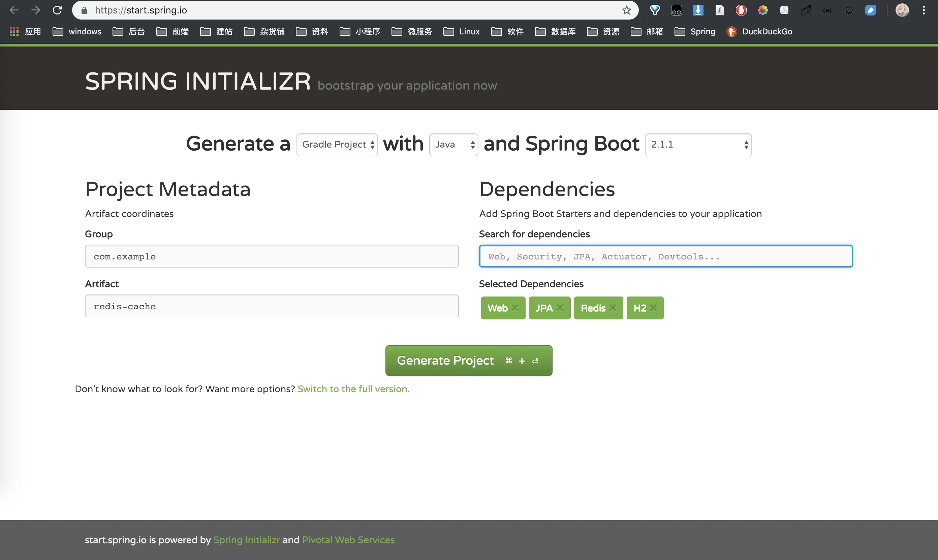The width and height of the screenshot is (938, 560).
Task: Open the Linux bookmarks folder
Action: click(x=462, y=32)
